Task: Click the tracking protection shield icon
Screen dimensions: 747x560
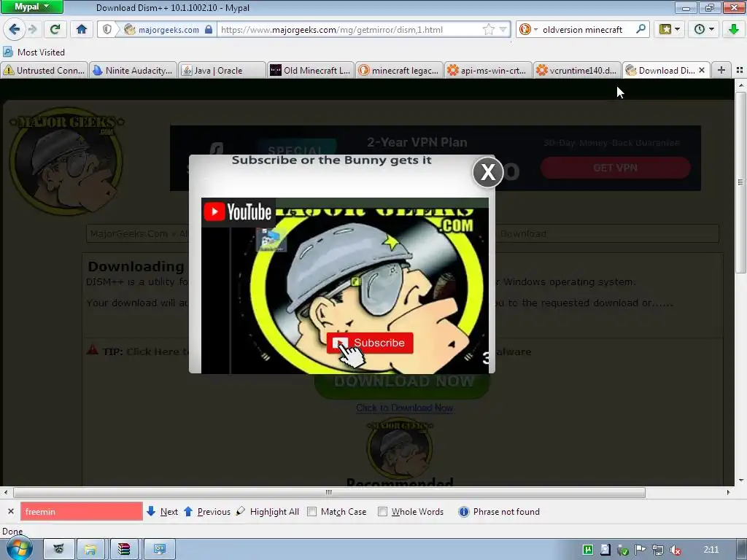Action: [108, 29]
